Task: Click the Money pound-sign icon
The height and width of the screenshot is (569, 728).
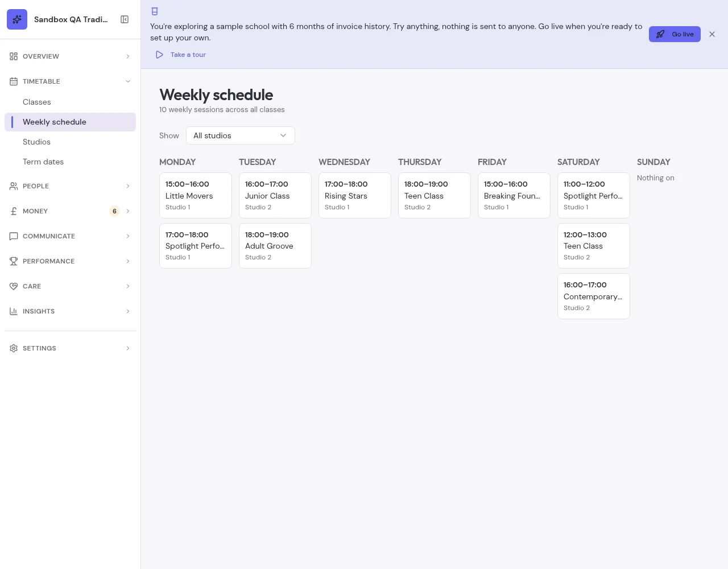Action: [x=14, y=211]
